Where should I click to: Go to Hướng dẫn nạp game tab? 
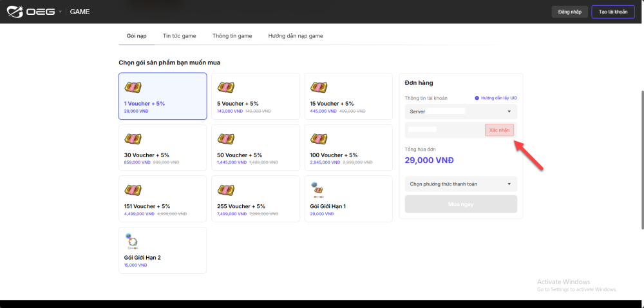coord(296,36)
